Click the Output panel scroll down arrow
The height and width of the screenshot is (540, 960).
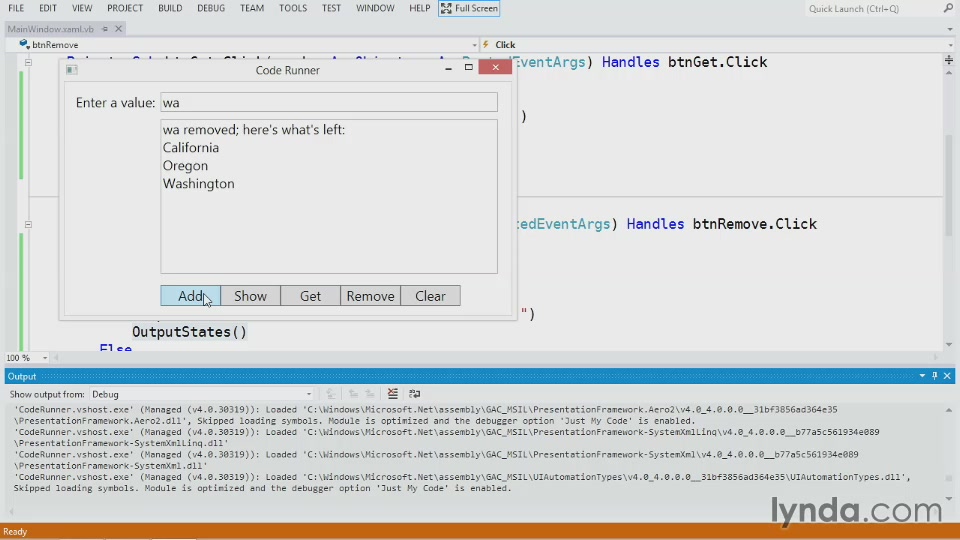948,498
